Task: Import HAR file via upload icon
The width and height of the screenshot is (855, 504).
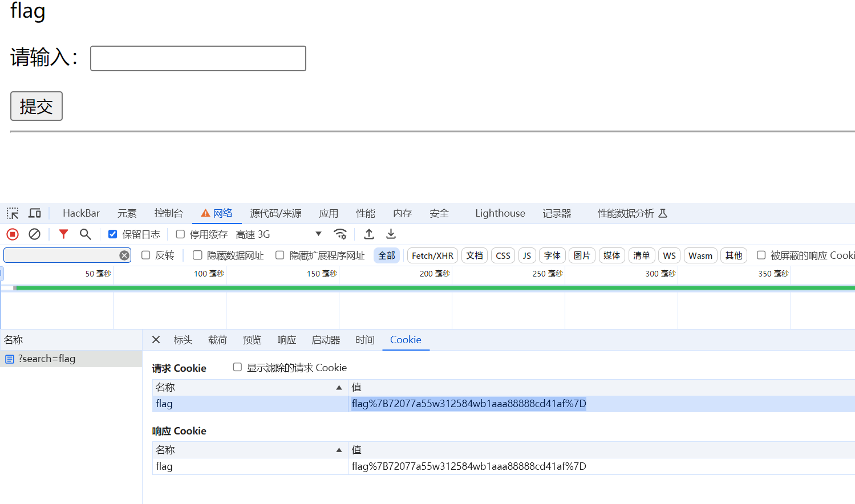Action: 368,234
